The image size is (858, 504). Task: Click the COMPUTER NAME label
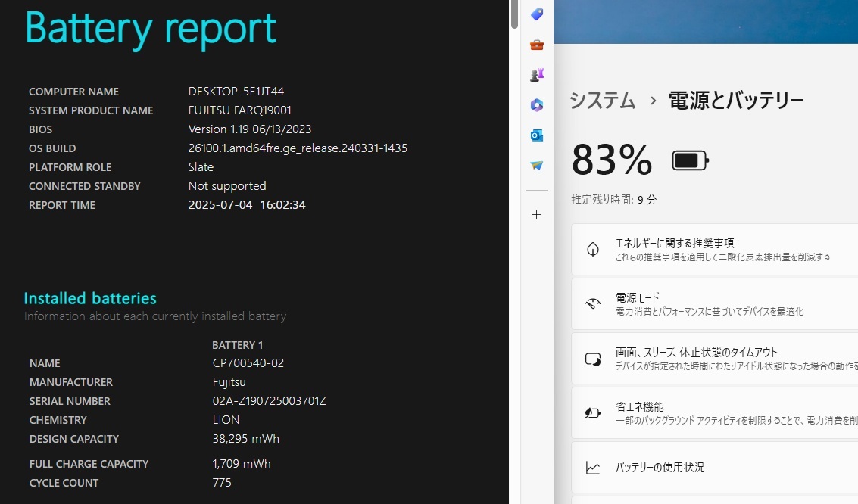pos(74,92)
